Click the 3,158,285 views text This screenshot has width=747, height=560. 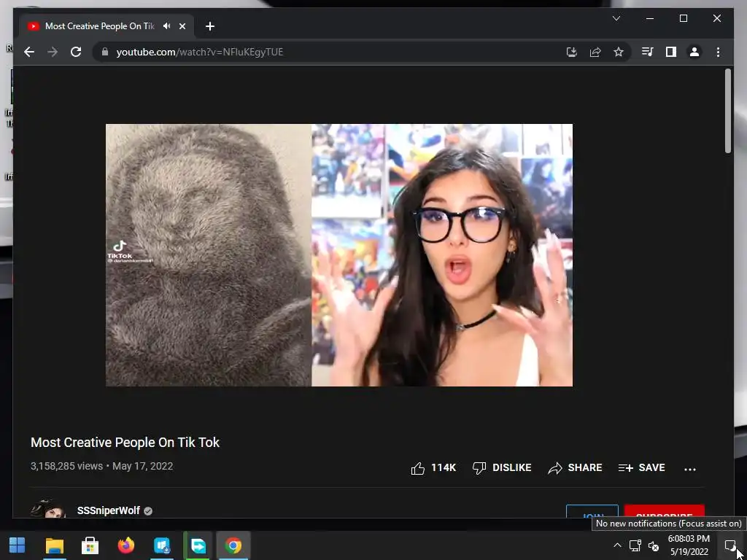coord(66,466)
